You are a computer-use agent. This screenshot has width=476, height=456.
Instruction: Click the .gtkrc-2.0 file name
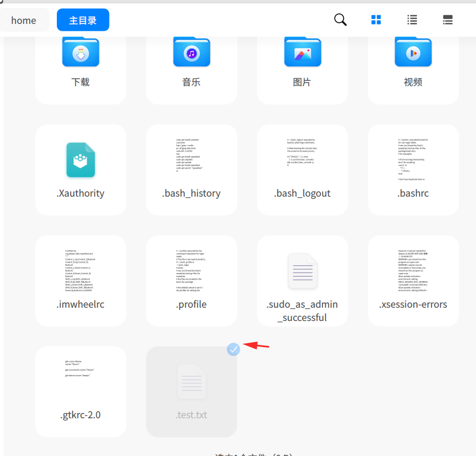(x=80, y=415)
